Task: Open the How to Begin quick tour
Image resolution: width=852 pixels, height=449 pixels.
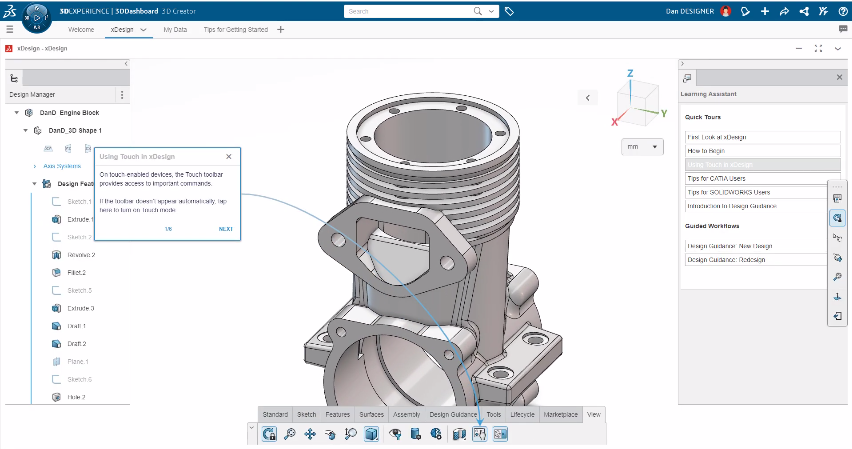Action: pyautogui.click(x=705, y=150)
